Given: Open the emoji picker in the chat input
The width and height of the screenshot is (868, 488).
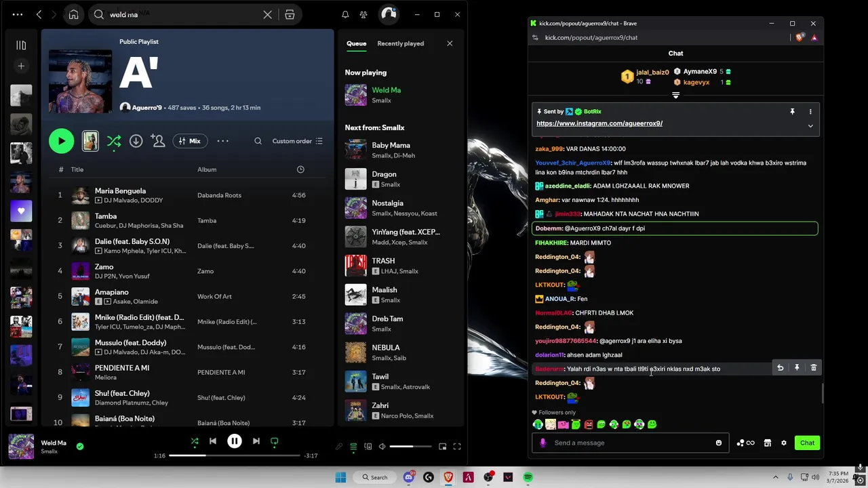Looking at the screenshot, I should click(719, 443).
